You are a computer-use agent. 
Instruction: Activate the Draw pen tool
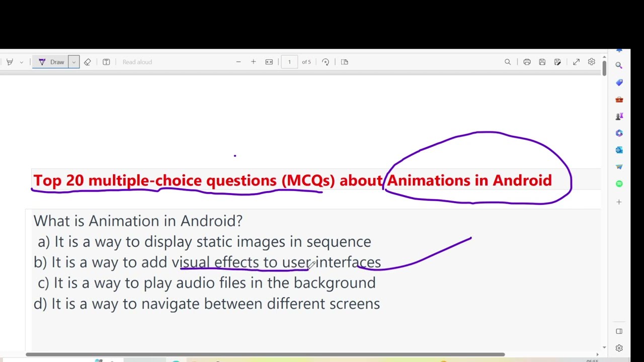(51, 62)
